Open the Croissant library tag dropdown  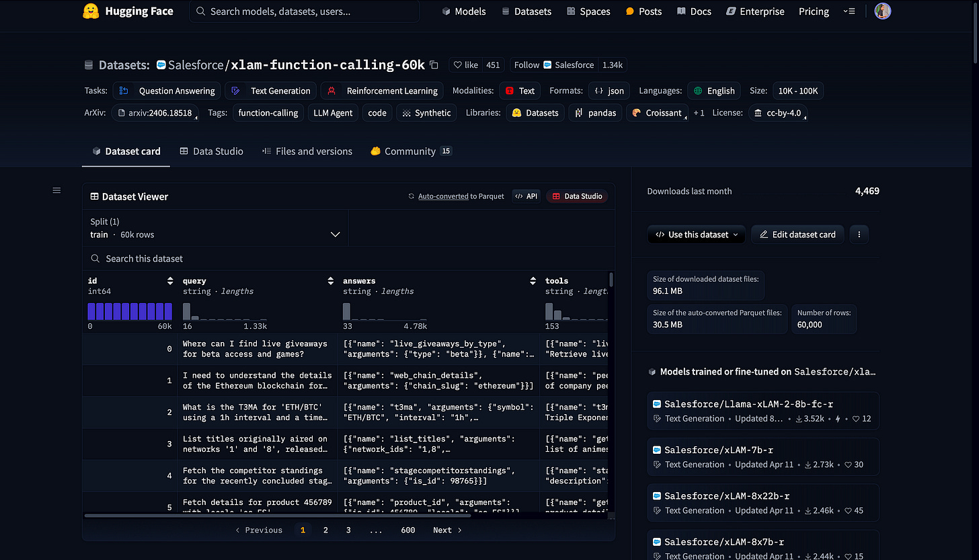pos(657,113)
